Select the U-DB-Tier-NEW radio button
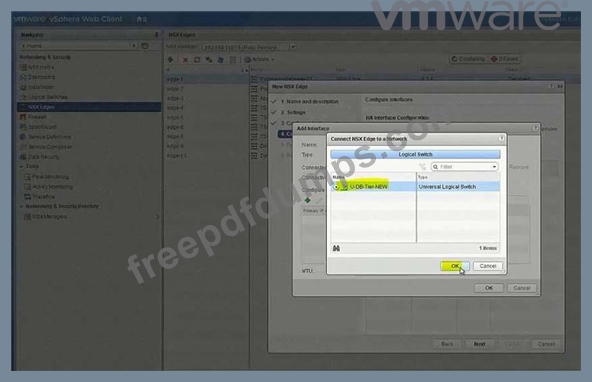This screenshot has width=592, height=382. click(x=336, y=187)
